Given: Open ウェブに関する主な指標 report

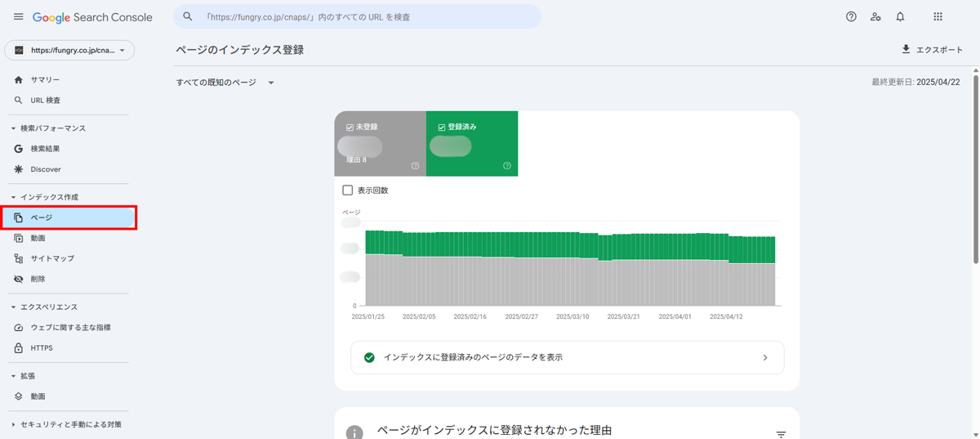Looking at the screenshot, I should pyautogui.click(x=69, y=328).
